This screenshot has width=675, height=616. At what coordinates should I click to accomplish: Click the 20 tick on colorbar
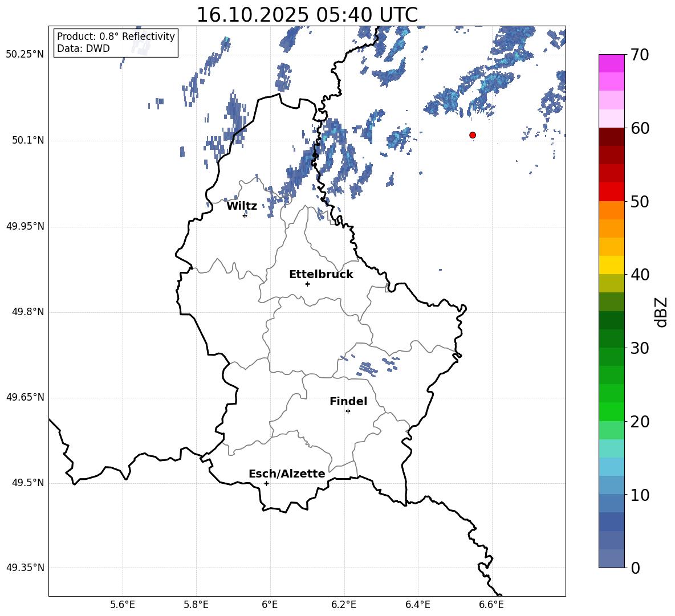(x=640, y=422)
